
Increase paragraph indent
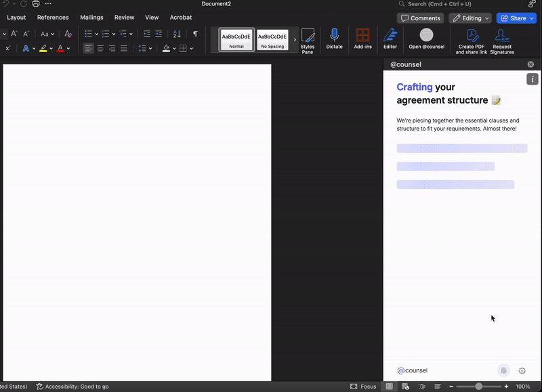[159, 34]
